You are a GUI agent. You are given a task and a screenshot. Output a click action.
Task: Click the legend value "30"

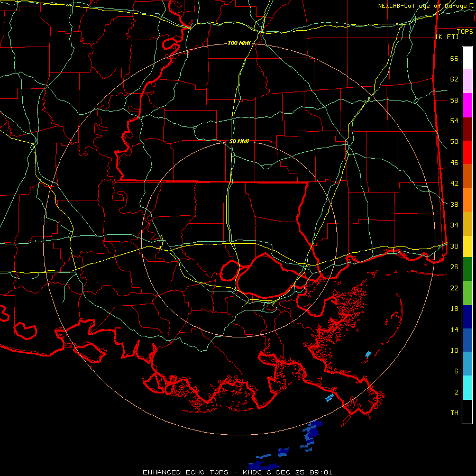pos(454,246)
